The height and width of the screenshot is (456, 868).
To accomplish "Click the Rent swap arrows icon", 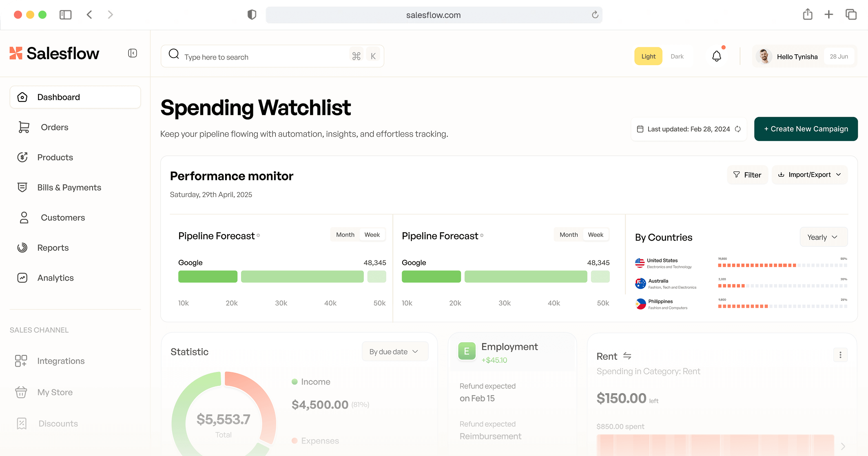I will pyautogui.click(x=627, y=356).
